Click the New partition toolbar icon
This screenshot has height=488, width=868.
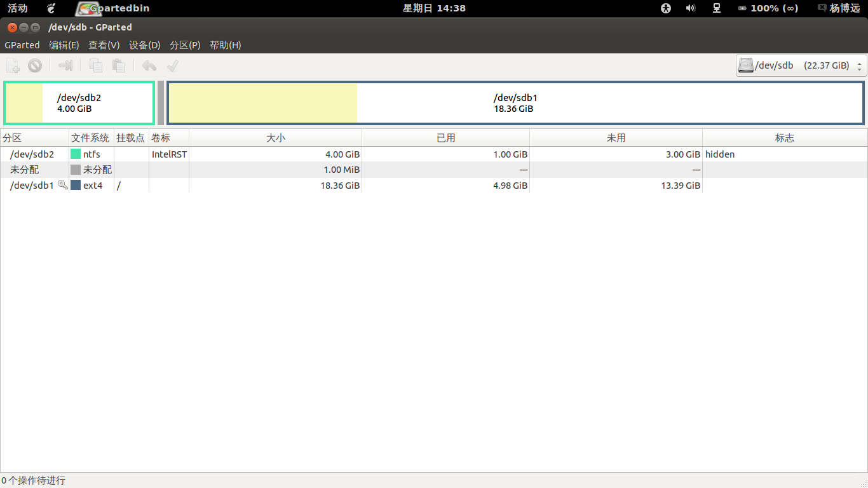(x=13, y=65)
